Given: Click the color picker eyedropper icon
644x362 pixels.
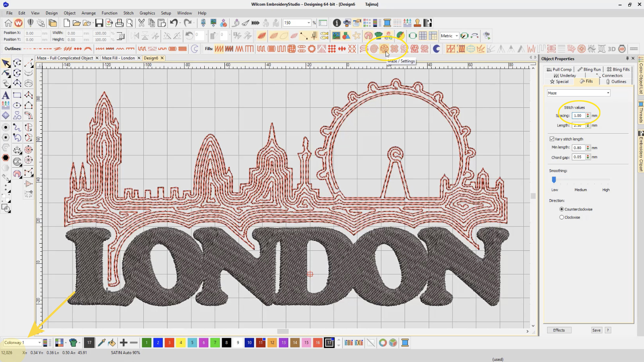Looking at the screenshot, I should [x=101, y=343].
